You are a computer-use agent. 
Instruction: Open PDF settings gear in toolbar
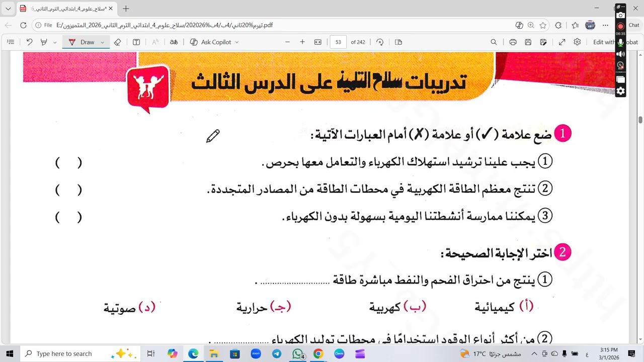(x=577, y=42)
